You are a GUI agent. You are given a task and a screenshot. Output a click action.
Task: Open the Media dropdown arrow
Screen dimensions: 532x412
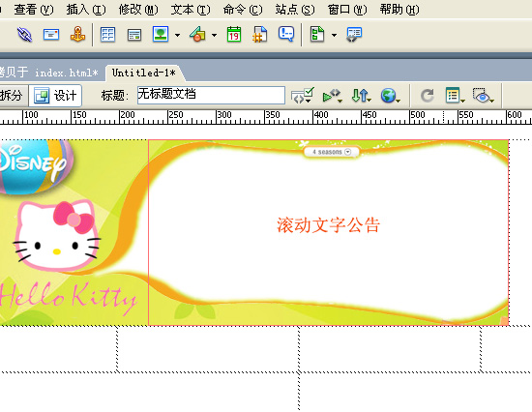coord(214,35)
